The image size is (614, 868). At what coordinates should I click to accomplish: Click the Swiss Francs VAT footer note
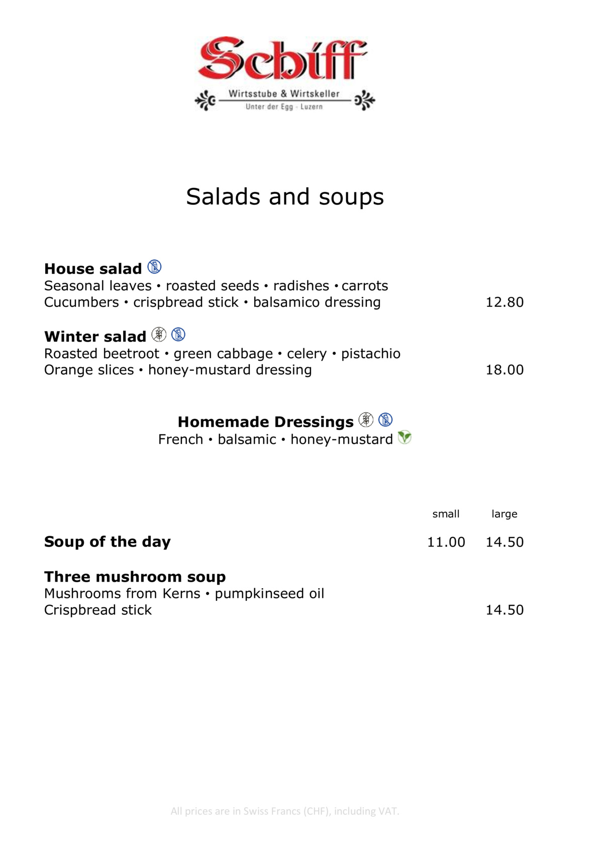285,811
